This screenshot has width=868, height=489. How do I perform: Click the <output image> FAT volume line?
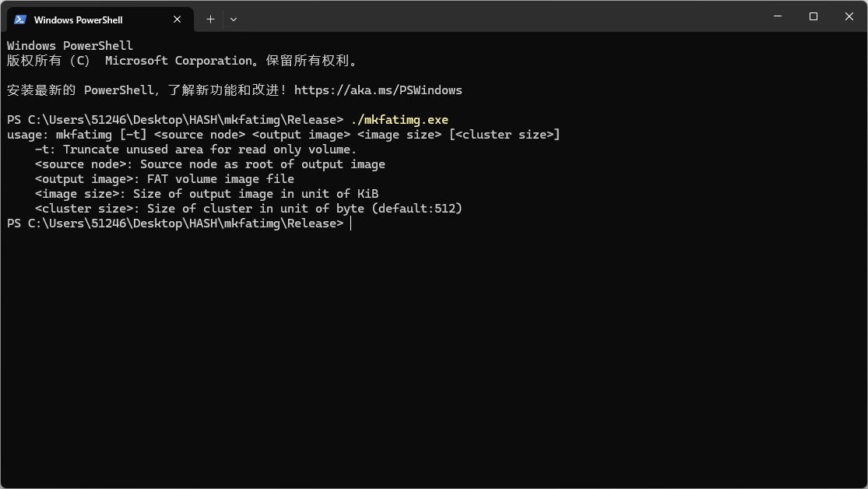pyautogui.click(x=164, y=179)
